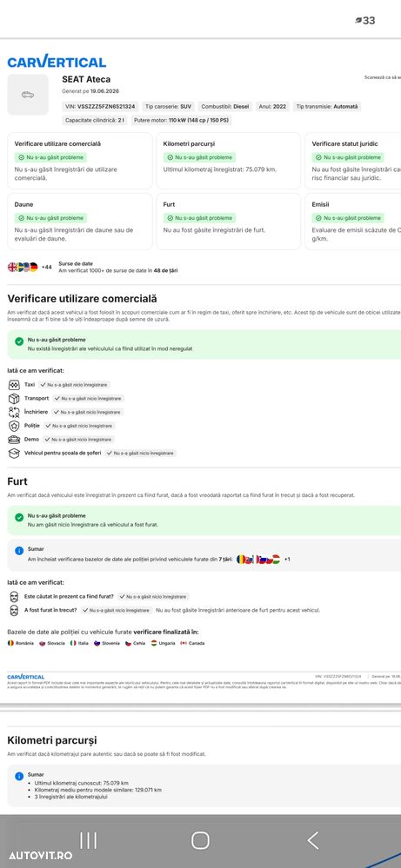
Task: Click the VIN number chip
Action: tap(100, 106)
